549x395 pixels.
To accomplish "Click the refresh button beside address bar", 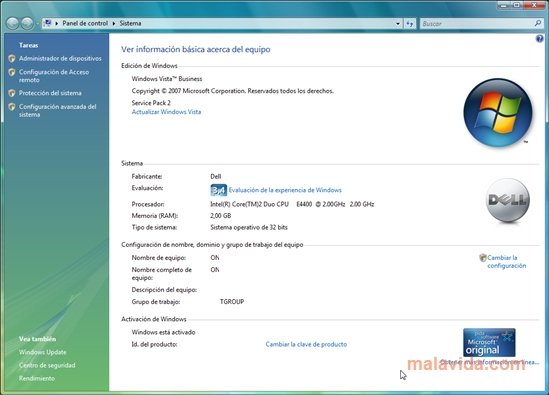I will click(x=410, y=23).
